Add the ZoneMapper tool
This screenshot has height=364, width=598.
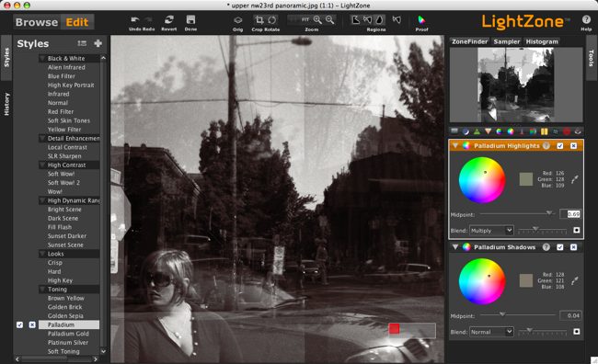pos(454,131)
